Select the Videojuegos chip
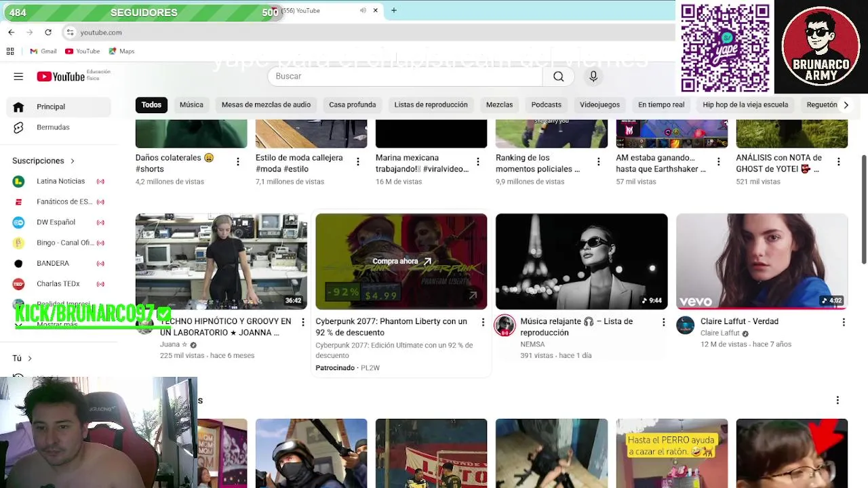 pos(599,105)
